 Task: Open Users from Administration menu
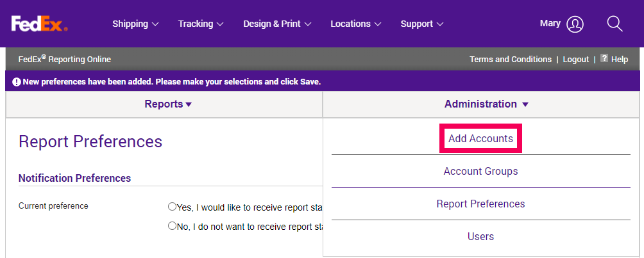[x=480, y=237]
